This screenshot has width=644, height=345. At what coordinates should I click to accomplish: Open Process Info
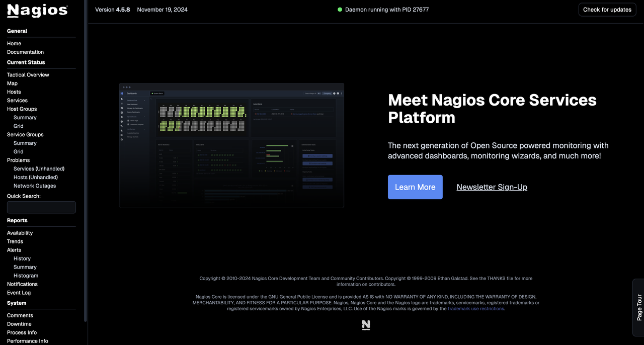pyautogui.click(x=22, y=332)
